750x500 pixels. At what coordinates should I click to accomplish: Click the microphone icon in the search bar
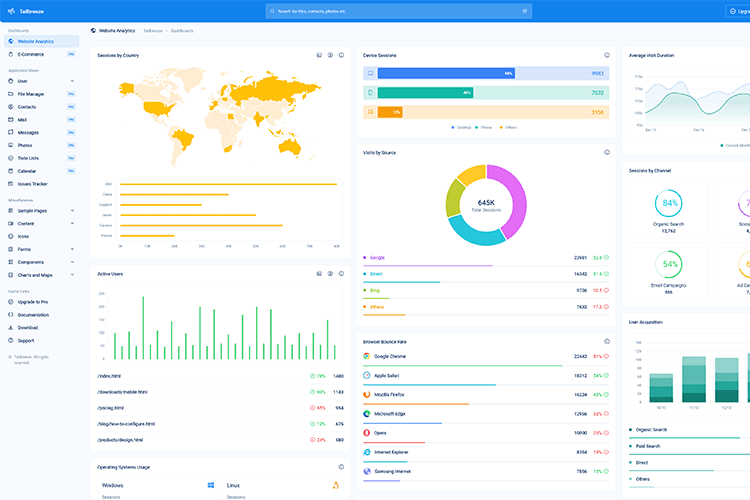coord(523,11)
